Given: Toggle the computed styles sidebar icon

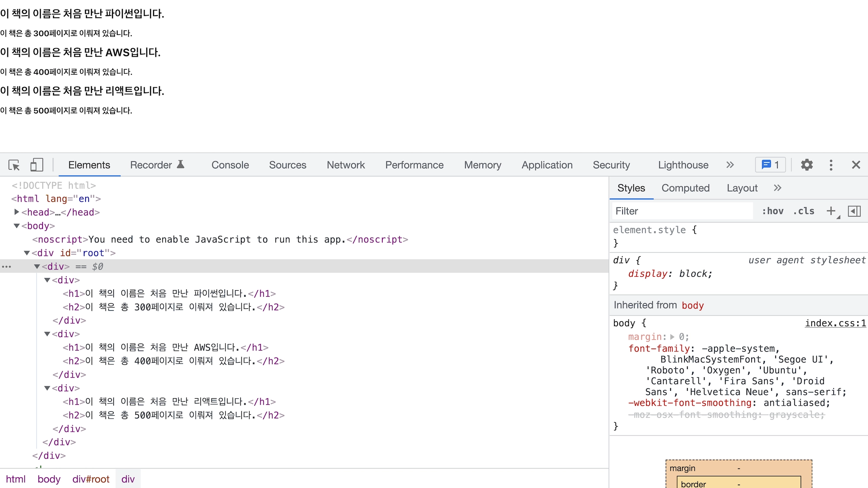Looking at the screenshot, I should click(x=854, y=211).
